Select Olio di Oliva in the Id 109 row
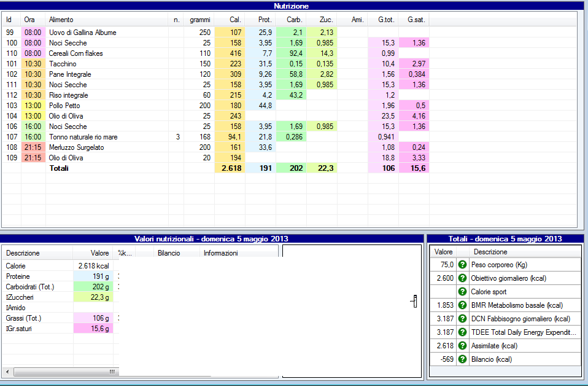The width and height of the screenshot is (588, 387). (66, 158)
